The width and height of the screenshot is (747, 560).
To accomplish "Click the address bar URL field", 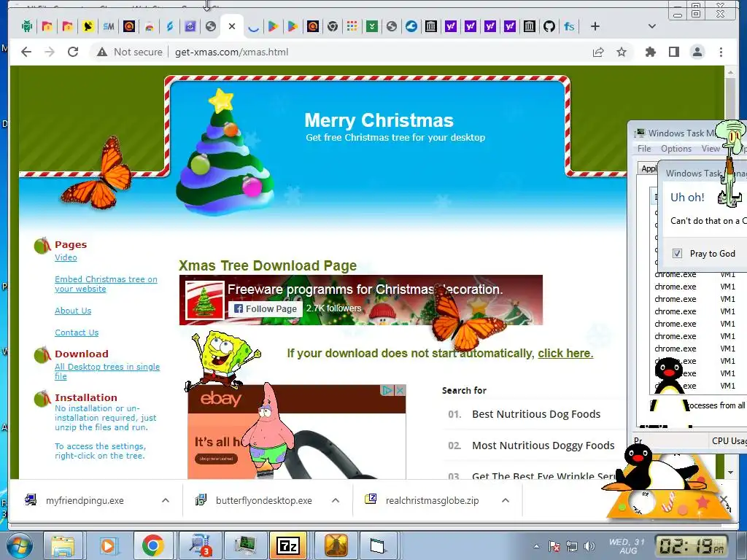I will click(231, 52).
